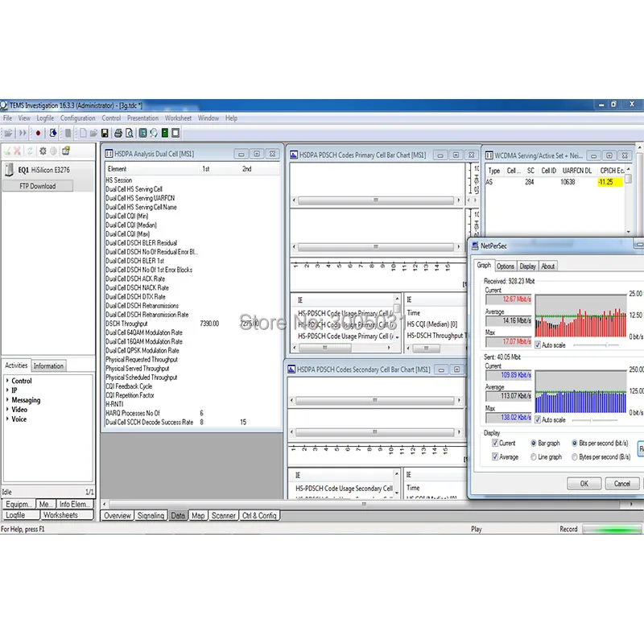Click the greyed round icon after the gear
Screen dimensions: 644x644
click(x=53, y=151)
